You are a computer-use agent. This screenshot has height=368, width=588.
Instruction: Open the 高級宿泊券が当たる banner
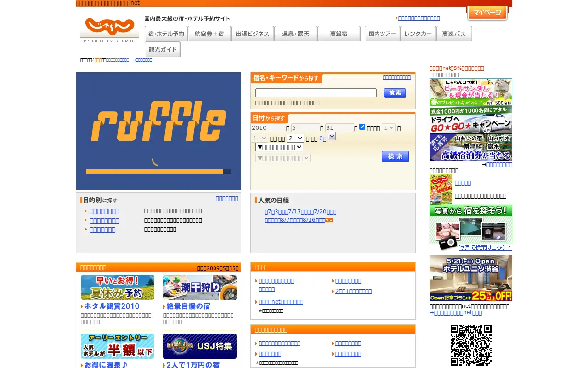point(471,147)
